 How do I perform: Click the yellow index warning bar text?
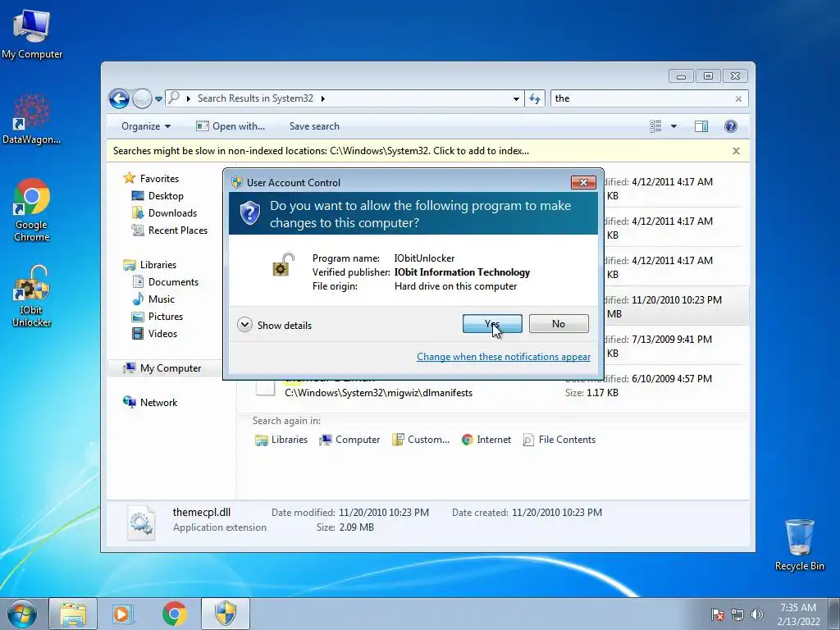[321, 151]
